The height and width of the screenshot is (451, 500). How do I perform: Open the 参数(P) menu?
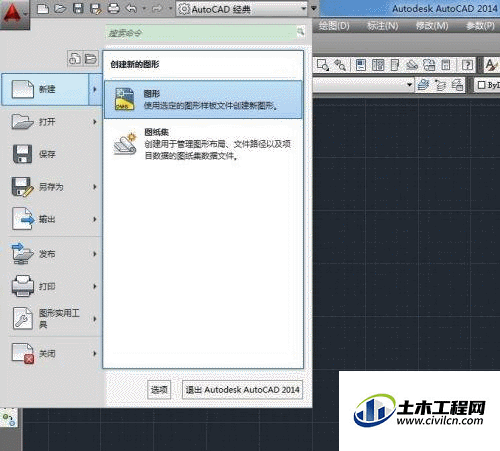tap(480, 26)
